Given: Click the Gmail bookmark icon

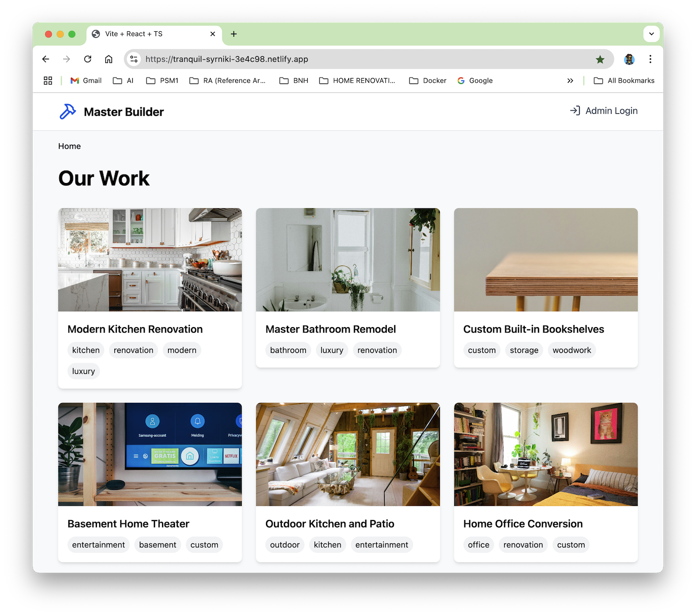Looking at the screenshot, I should coord(74,80).
